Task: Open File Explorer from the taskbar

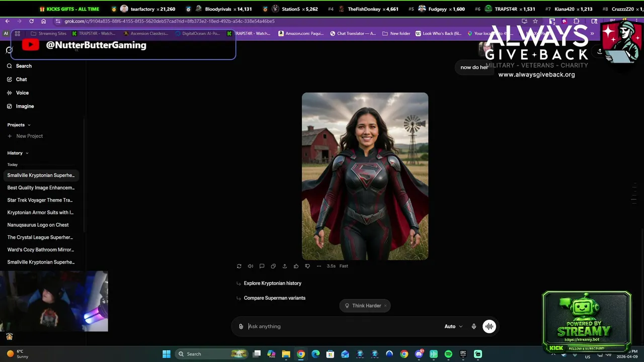Action: click(286, 354)
